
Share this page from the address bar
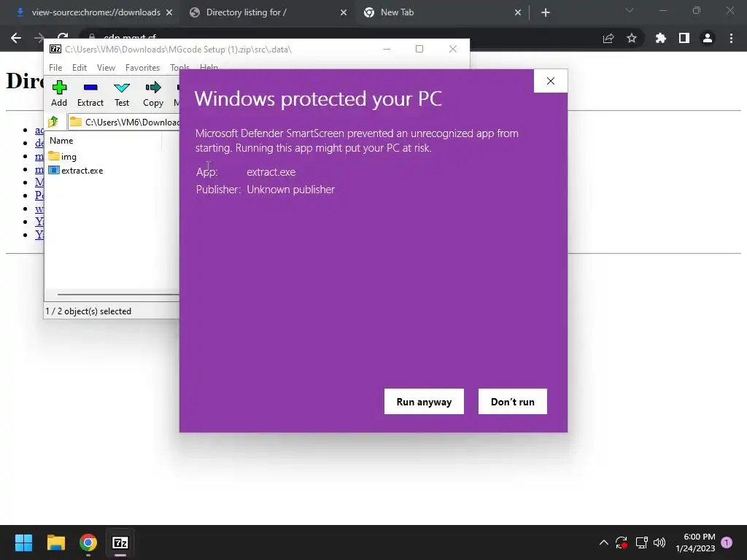pos(608,38)
